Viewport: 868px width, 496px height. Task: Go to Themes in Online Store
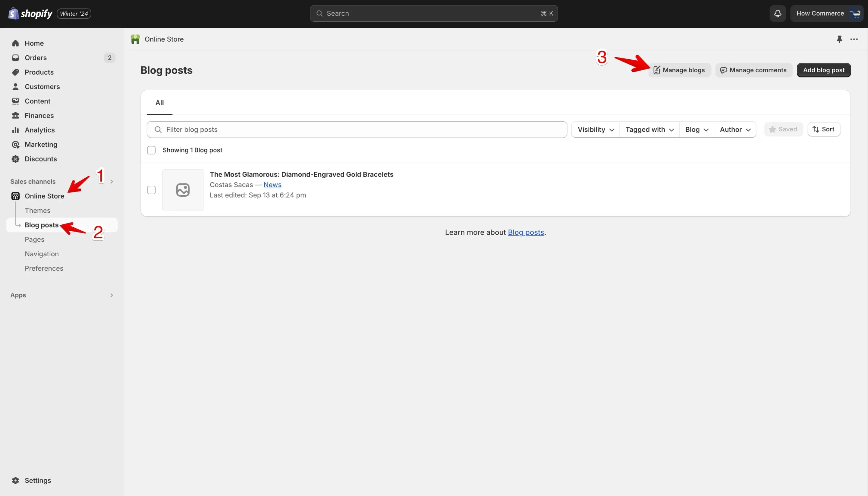[x=37, y=211]
